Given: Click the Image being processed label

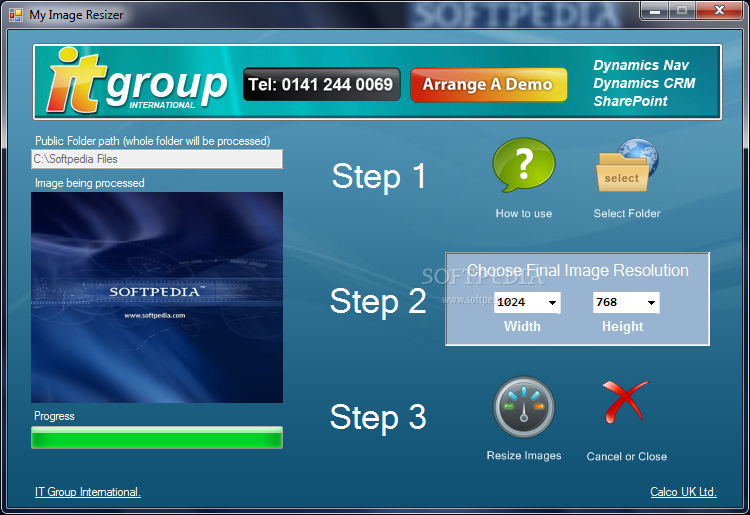Looking at the screenshot, I should click(89, 183).
